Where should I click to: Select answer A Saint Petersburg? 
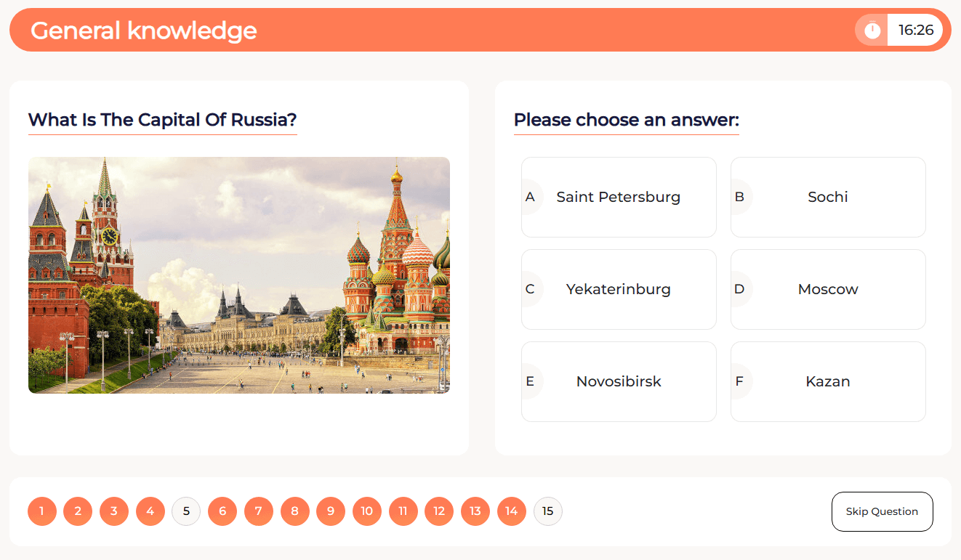pos(619,197)
